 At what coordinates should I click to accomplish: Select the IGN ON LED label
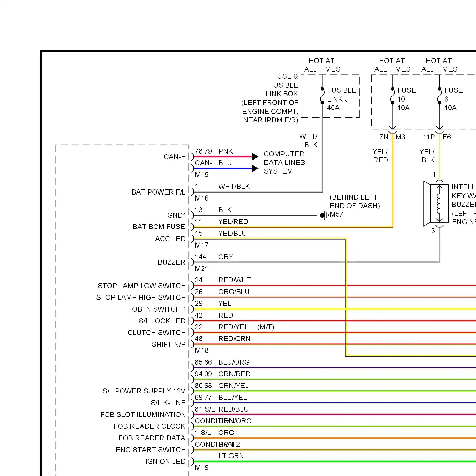click(165, 461)
